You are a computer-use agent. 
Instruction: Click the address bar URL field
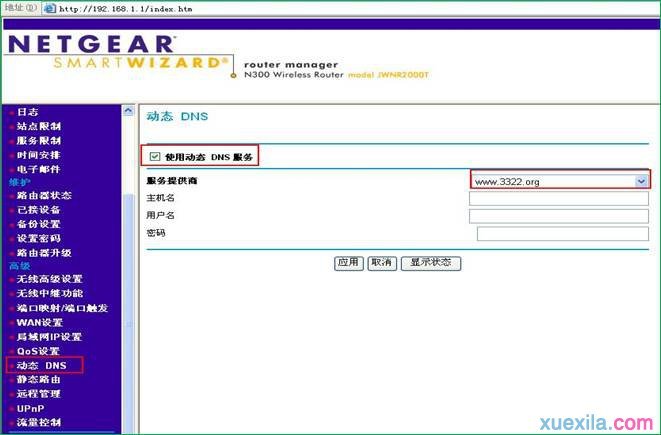click(x=300, y=8)
